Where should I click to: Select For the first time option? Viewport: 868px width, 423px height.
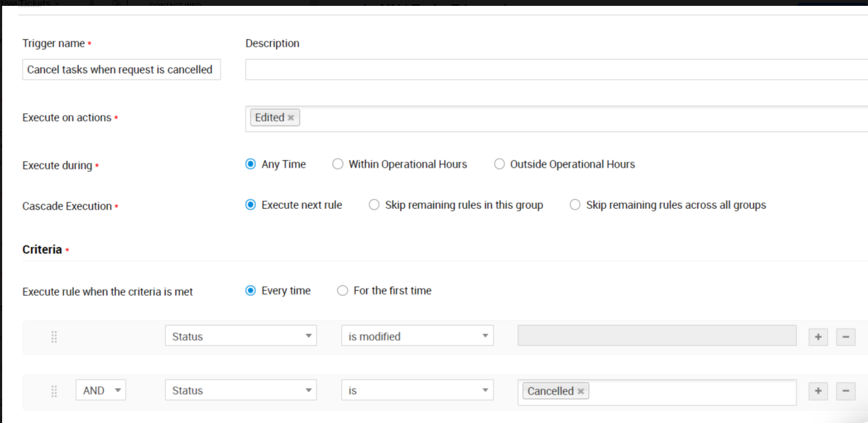click(343, 290)
